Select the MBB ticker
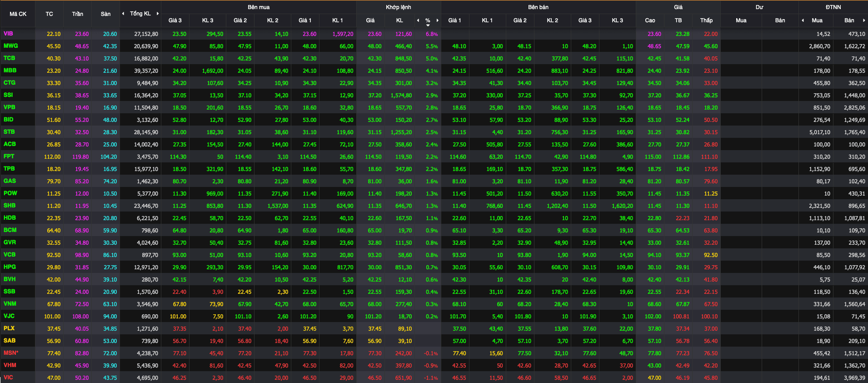This screenshot has width=868, height=383. tap(10, 71)
